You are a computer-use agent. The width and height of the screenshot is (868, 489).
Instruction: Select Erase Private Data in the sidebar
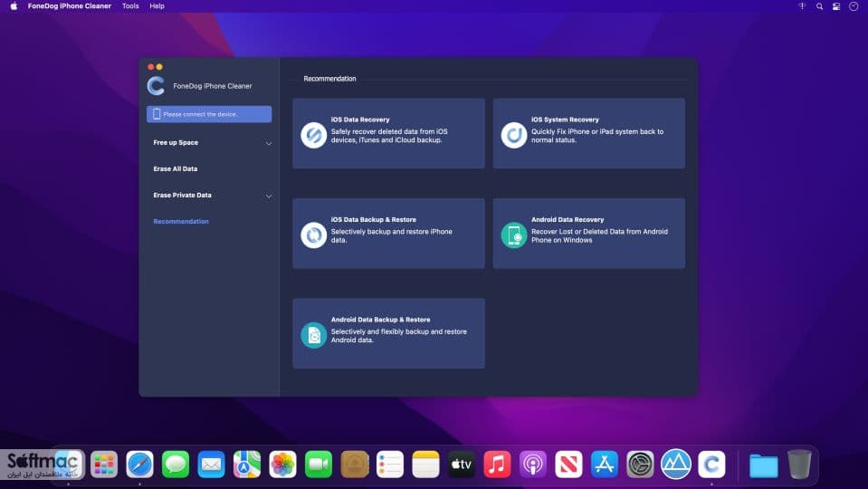182,195
